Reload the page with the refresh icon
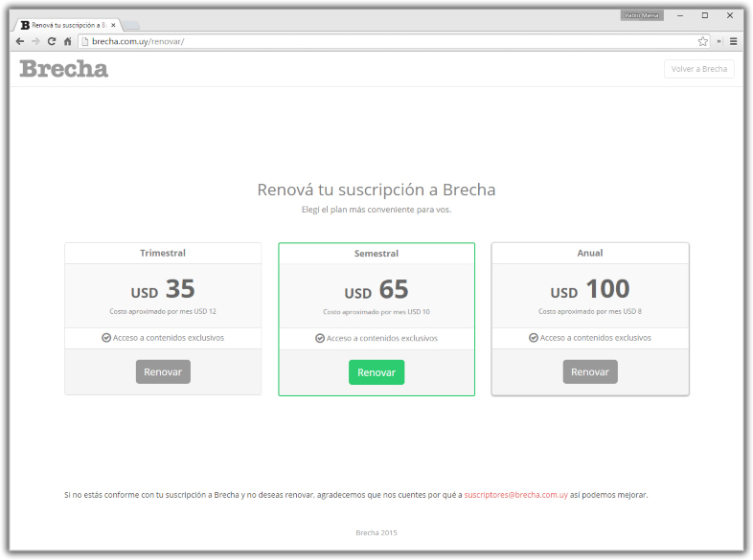Viewport: 753px width, 560px height. [52, 41]
